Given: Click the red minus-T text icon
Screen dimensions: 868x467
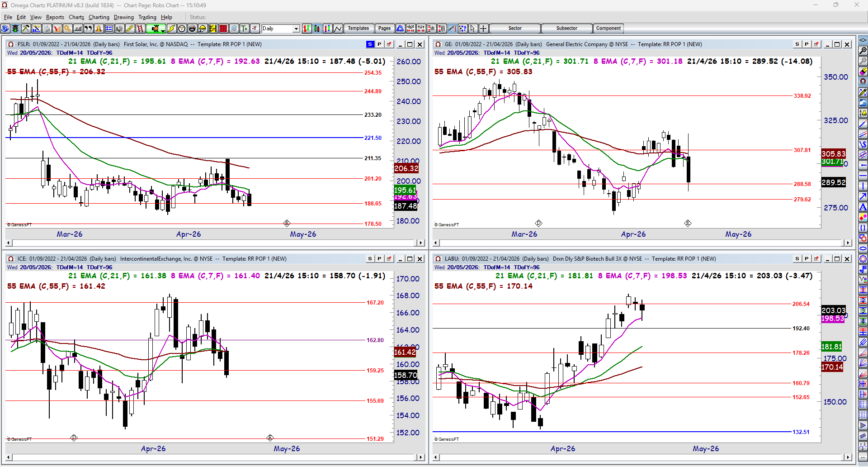Looking at the screenshot, I should [255, 29].
